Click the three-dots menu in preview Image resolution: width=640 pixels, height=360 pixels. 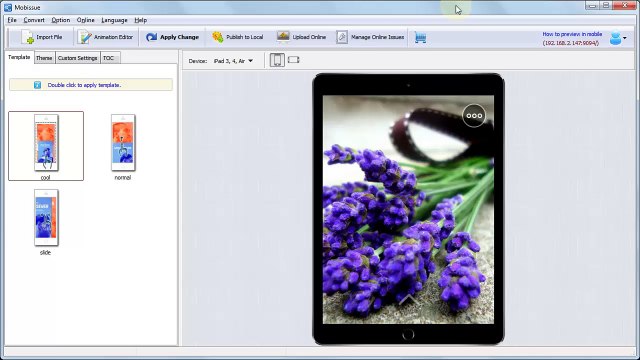pyautogui.click(x=474, y=116)
